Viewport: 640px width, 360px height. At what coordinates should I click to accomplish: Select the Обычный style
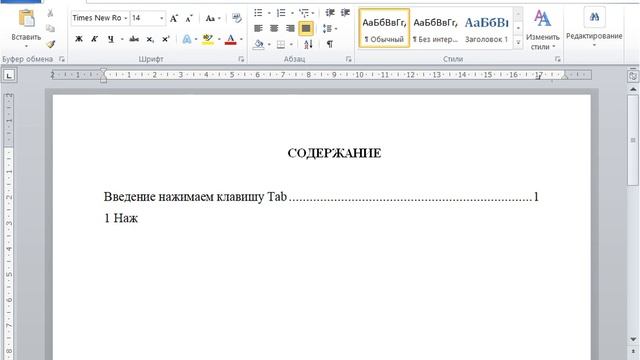point(384,29)
